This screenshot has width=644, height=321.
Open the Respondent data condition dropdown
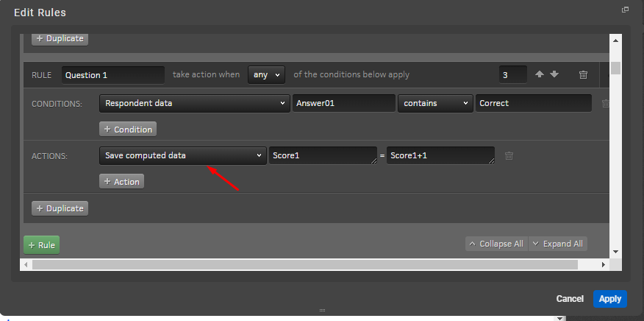click(195, 104)
